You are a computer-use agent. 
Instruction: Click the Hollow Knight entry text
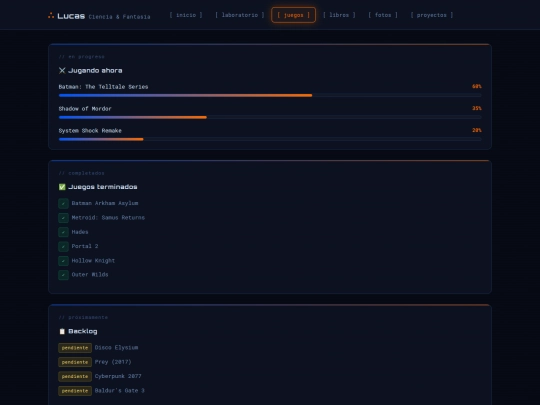click(x=93, y=261)
